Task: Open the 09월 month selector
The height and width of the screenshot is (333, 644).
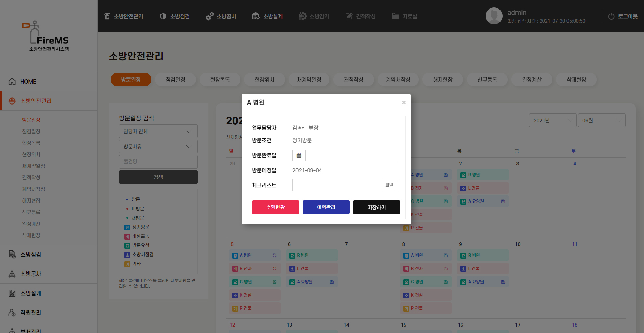Action: pos(601,120)
